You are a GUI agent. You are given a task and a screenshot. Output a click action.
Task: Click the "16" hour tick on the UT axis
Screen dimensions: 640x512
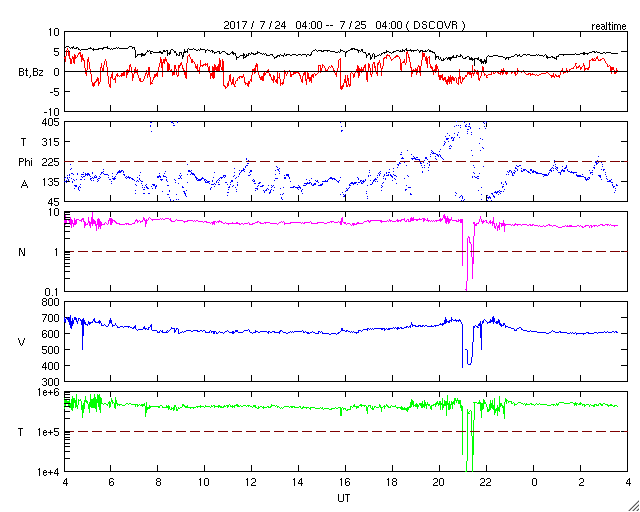[x=345, y=482]
